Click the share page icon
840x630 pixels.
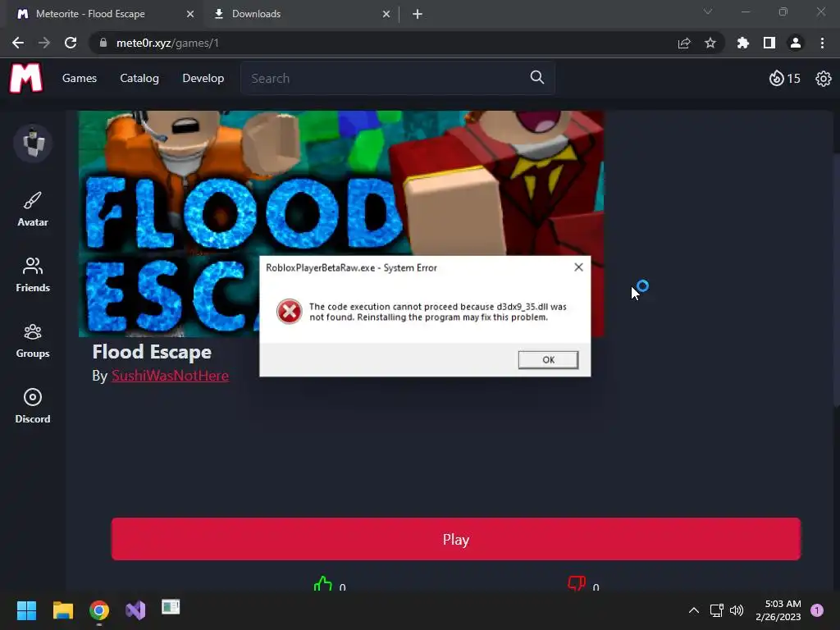click(x=684, y=43)
